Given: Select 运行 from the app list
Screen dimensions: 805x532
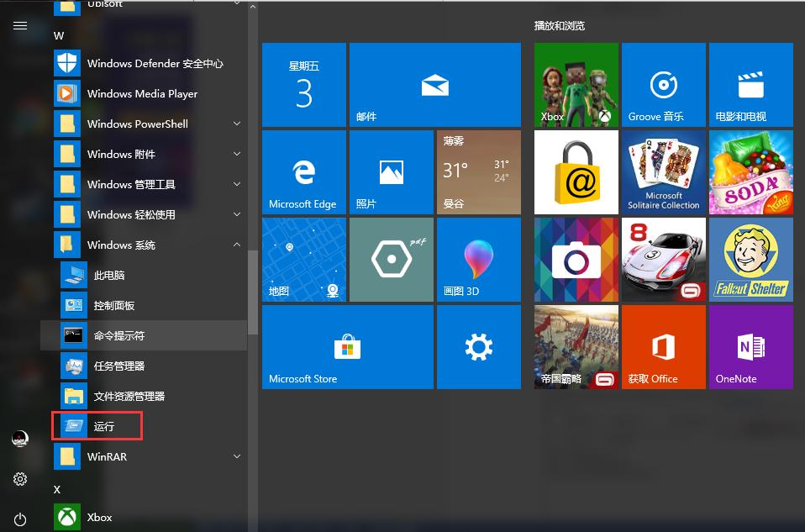Looking at the screenshot, I should pyautogui.click(x=104, y=426).
